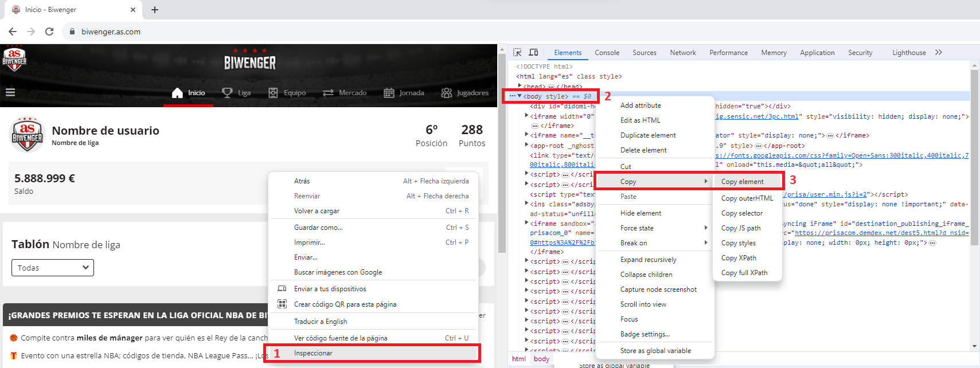Select Capture node screenshot
980x368 pixels.
tap(655, 289)
